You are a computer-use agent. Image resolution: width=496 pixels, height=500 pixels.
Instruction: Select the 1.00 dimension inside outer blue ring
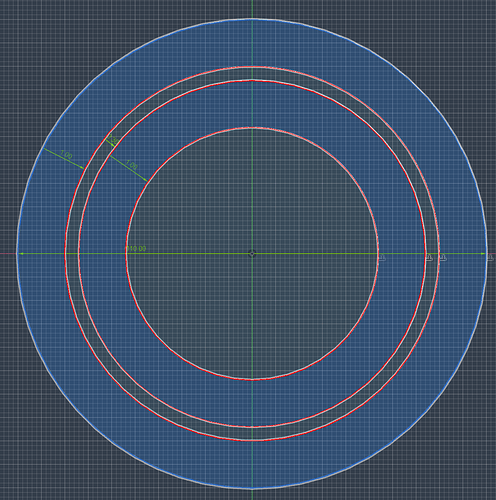[x=66, y=155]
